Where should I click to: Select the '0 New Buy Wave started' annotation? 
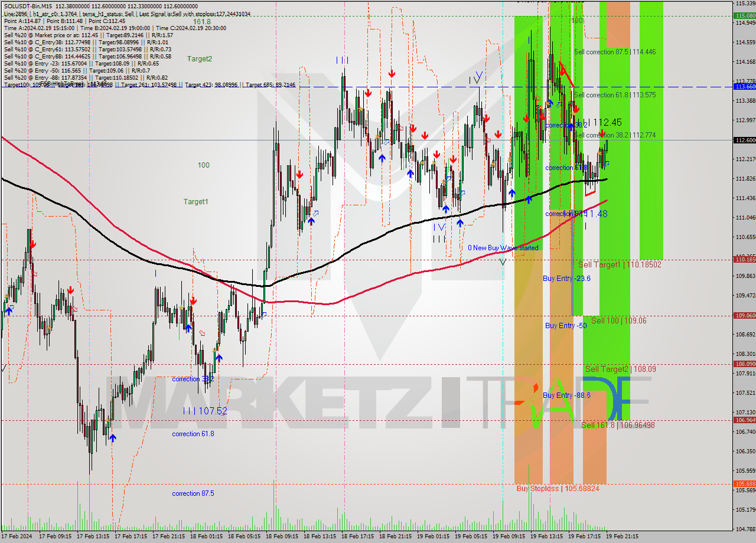point(503,248)
